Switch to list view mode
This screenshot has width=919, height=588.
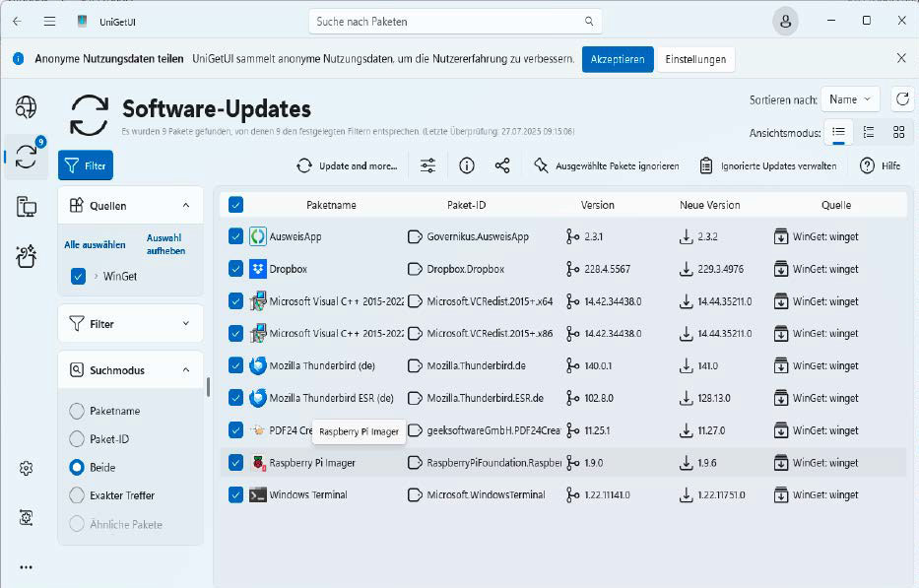pyautogui.click(x=838, y=132)
